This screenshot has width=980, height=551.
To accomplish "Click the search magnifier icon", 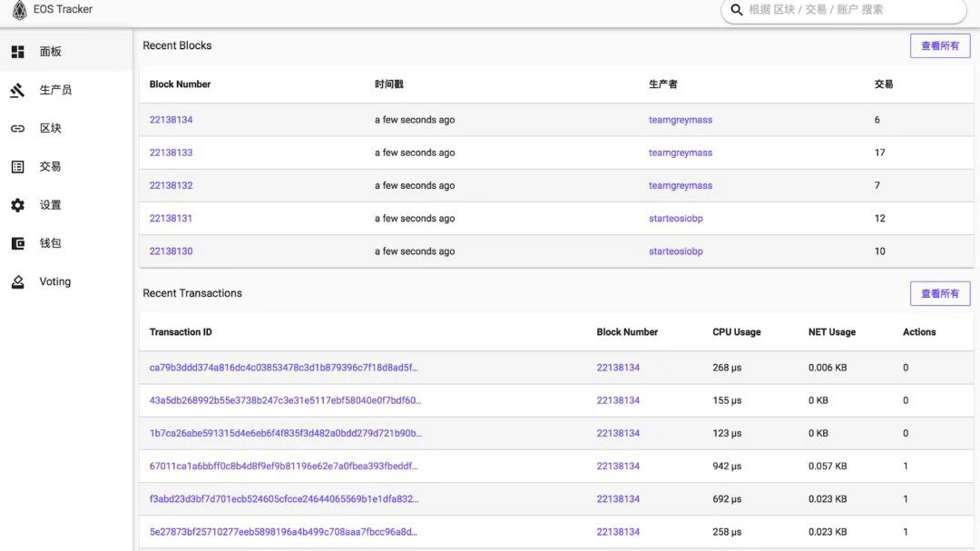I will [x=737, y=10].
